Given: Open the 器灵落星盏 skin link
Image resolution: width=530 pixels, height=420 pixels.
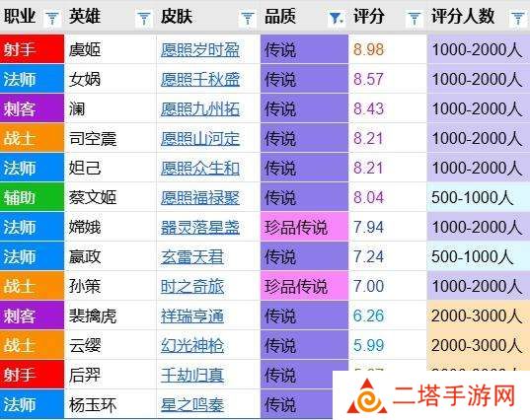Looking at the screenshot, I should pos(200,227).
